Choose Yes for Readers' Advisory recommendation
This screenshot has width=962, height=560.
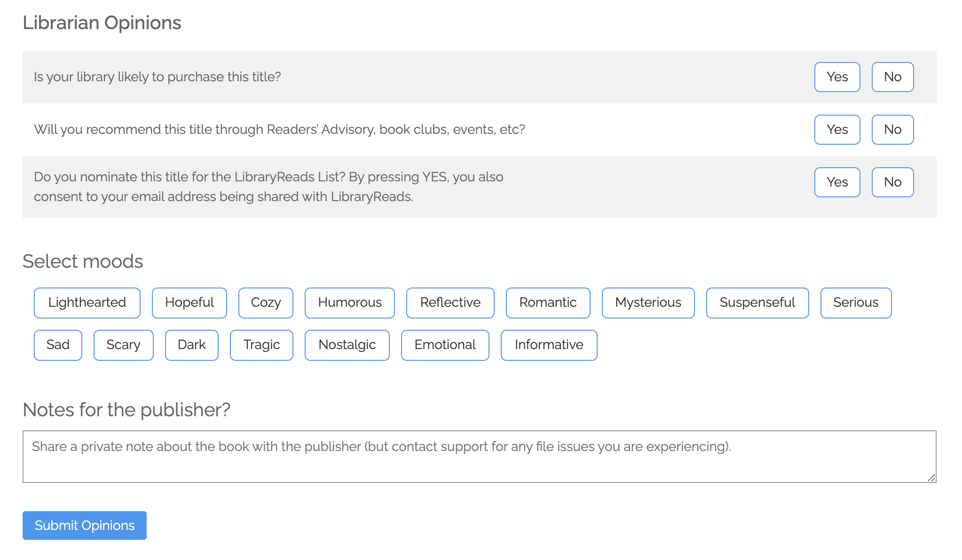(x=837, y=130)
